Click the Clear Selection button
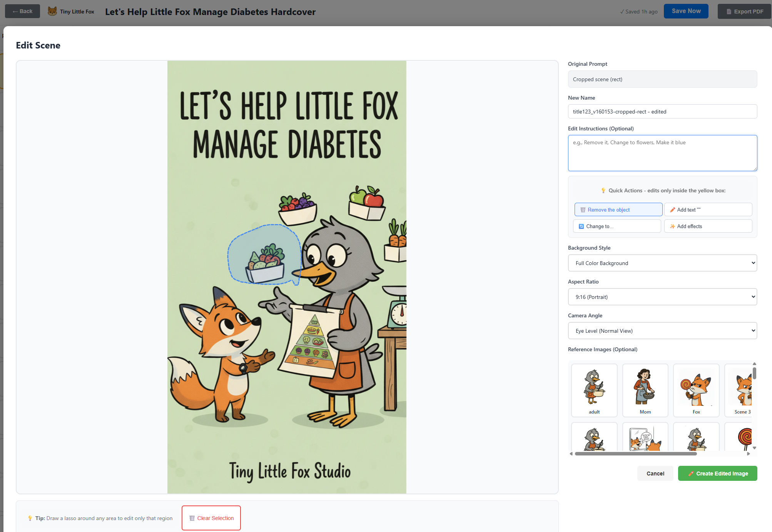Viewport: 772px width, 532px height. (211, 518)
